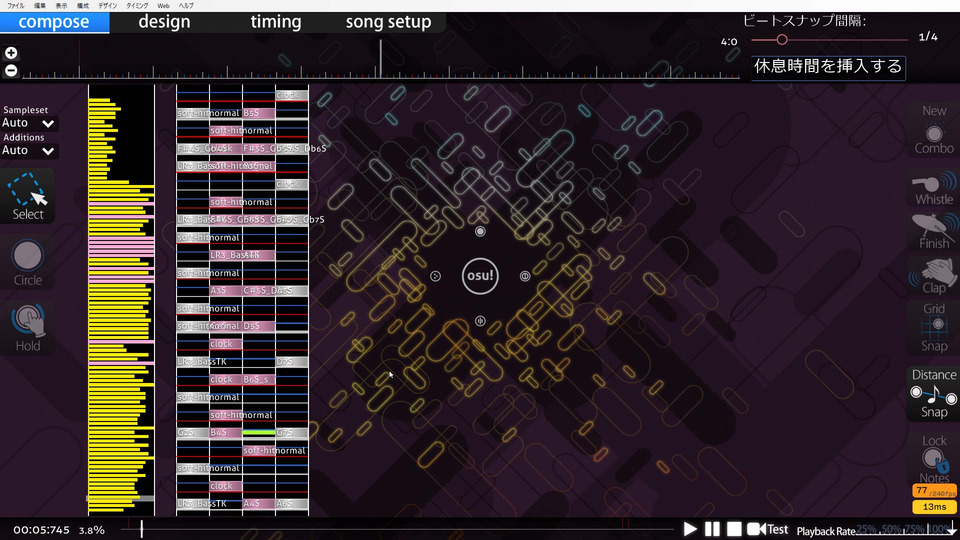
Task: Select the G5S note block
Action: (192, 433)
